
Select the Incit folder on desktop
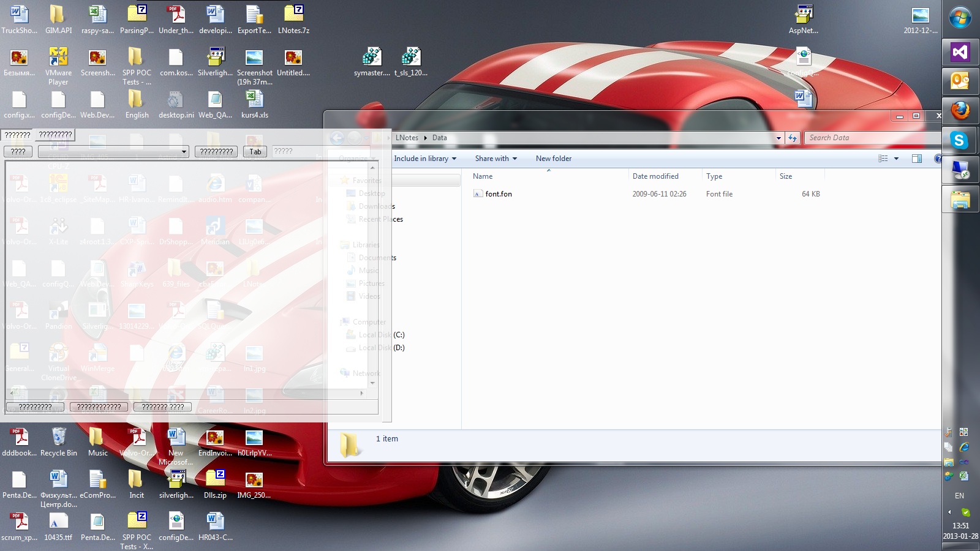click(137, 484)
